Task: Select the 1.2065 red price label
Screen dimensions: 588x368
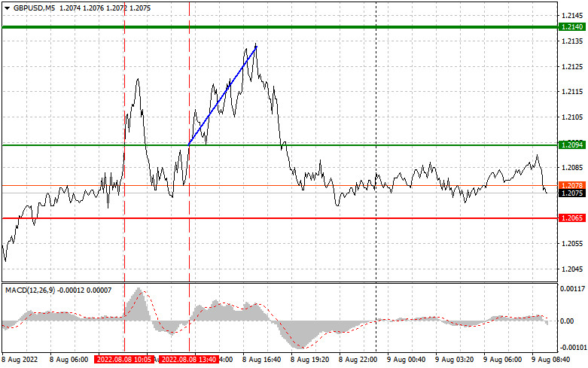Action: [x=572, y=218]
